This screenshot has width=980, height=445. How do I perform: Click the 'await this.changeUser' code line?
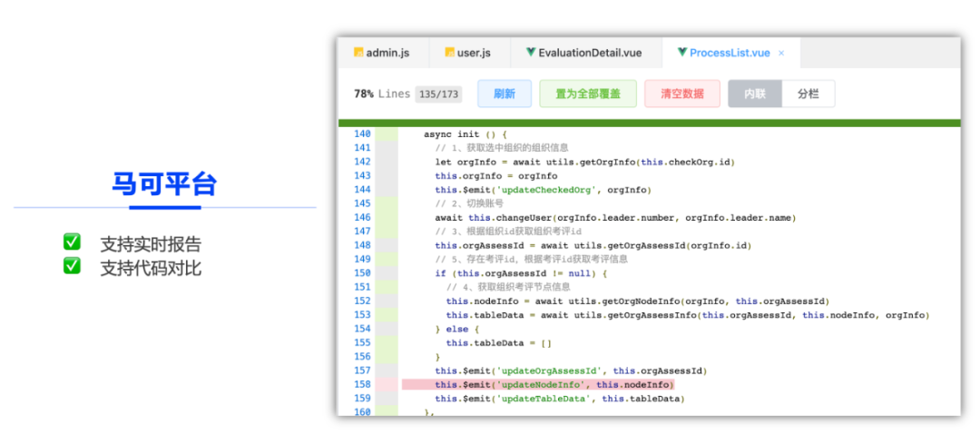pyautogui.click(x=615, y=217)
